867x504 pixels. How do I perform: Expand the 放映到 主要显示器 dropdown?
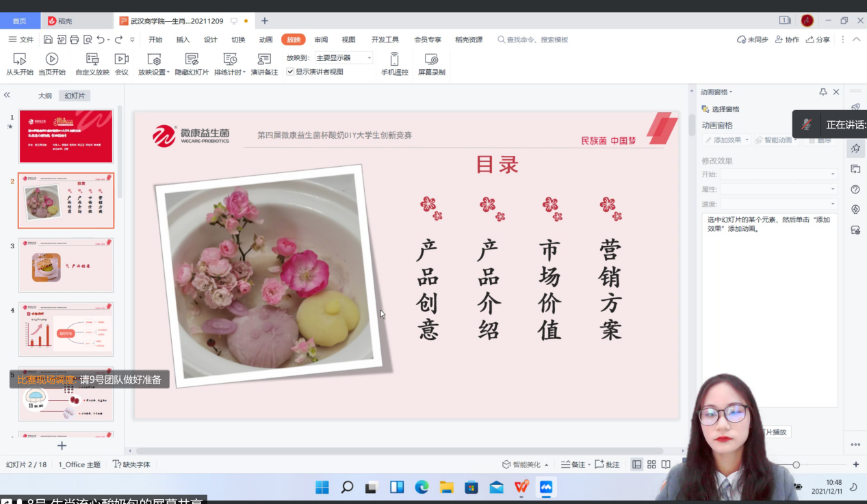(369, 58)
